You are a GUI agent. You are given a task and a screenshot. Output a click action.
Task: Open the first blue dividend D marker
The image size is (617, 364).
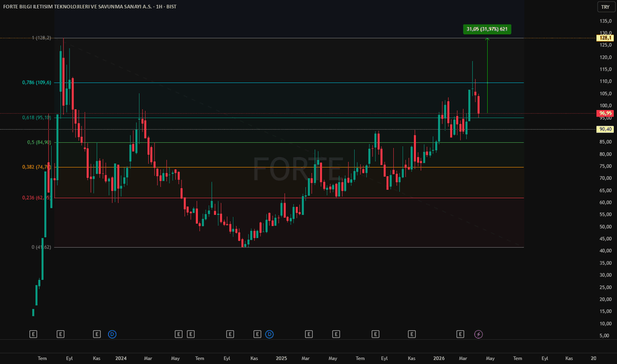[112, 334]
